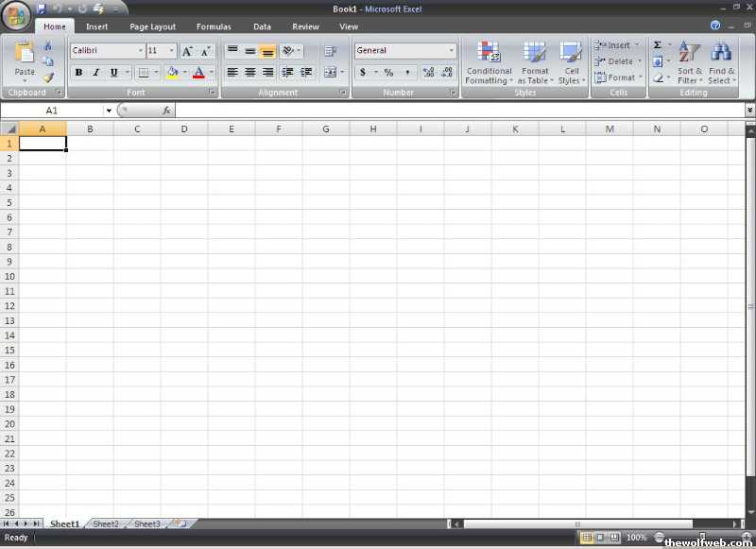
Task: Expand the Calibri font name dropdown
Action: pos(140,51)
